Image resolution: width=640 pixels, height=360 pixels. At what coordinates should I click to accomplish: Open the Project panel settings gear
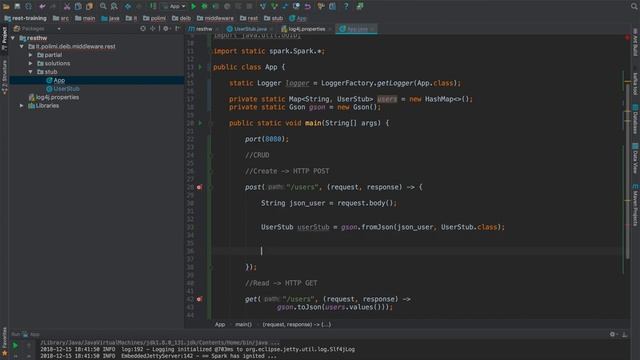click(166, 29)
